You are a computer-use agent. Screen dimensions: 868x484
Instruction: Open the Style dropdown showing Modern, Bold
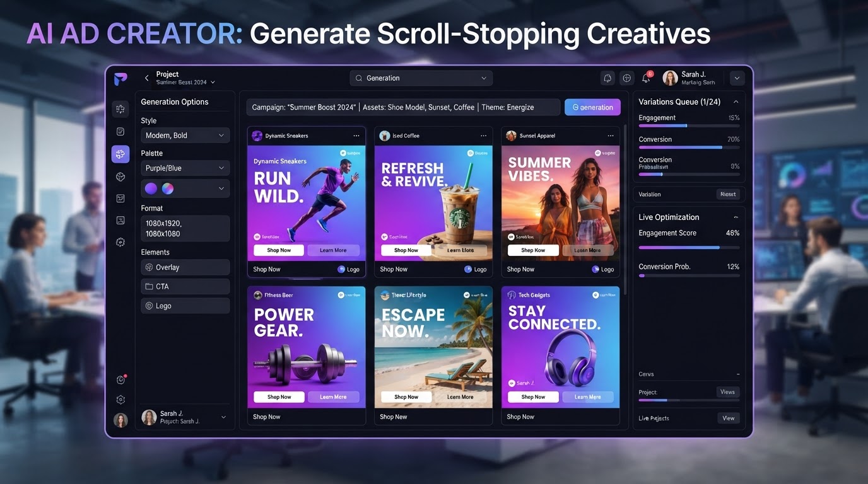[x=185, y=135]
